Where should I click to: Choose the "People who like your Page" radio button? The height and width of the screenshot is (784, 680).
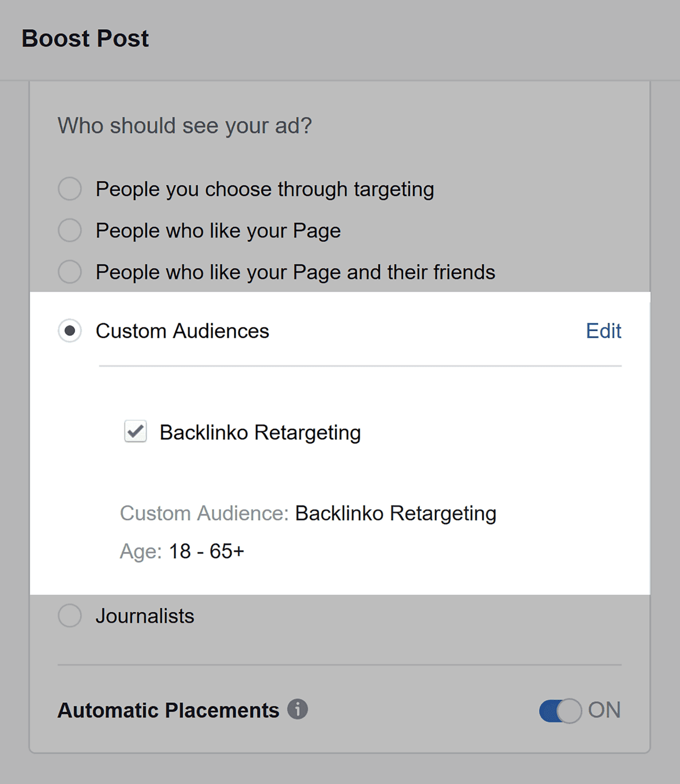pyautogui.click(x=70, y=231)
